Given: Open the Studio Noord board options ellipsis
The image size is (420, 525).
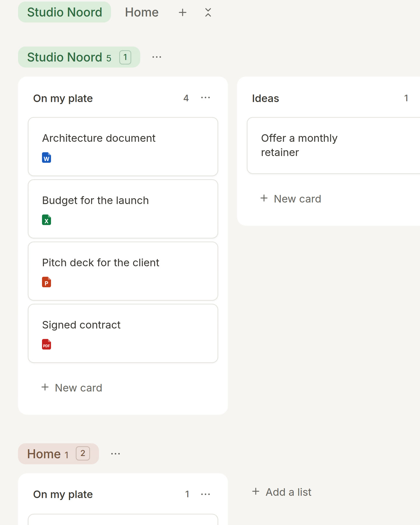Looking at the screenshot, I should pyautogui.click(x=157, y=57).
